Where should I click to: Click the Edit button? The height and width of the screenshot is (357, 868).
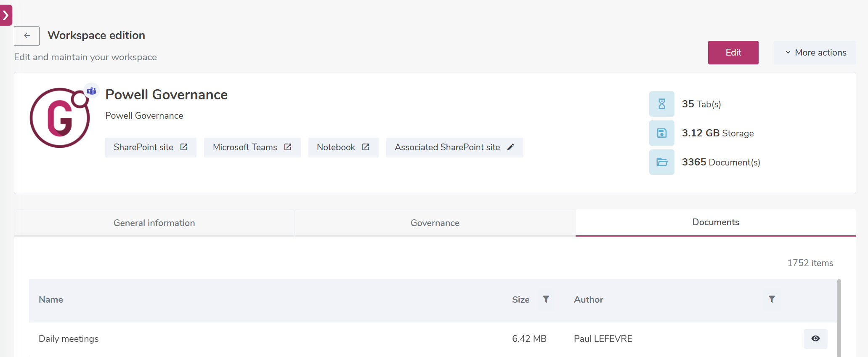click(733, 53)
